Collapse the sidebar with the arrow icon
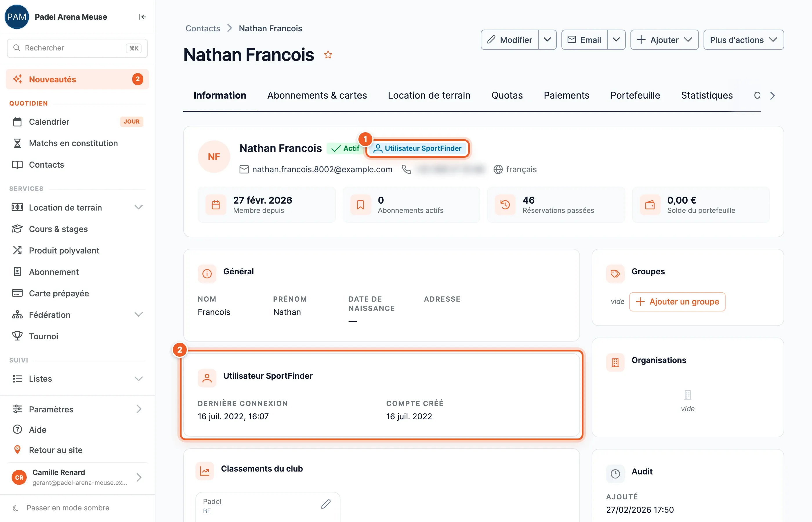The height and width of the screenshot is (522, 812). [142, 17]
